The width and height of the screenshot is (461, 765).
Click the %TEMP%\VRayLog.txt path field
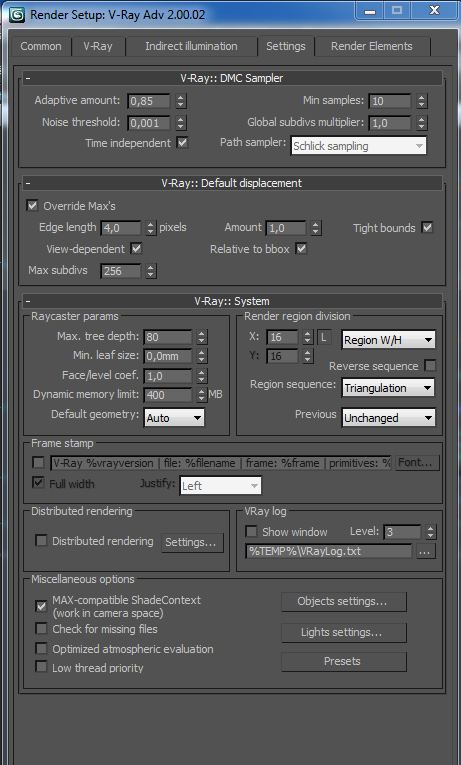coord(329,551)
